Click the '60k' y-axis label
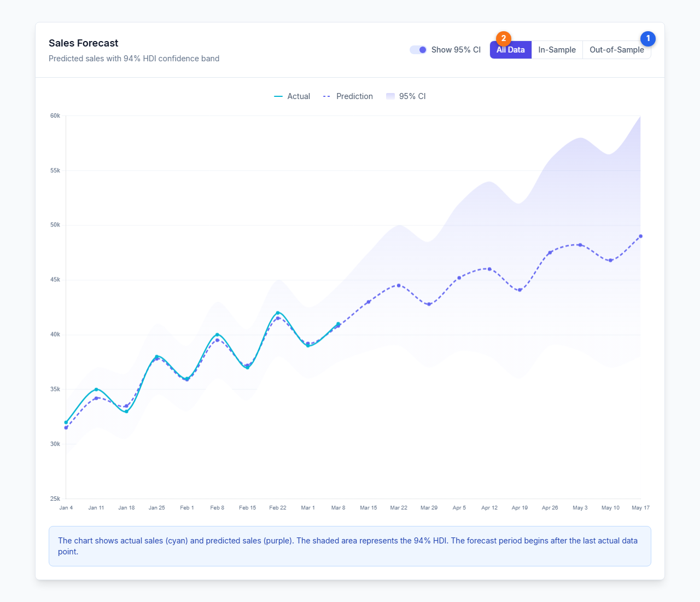 click(55, 115)
